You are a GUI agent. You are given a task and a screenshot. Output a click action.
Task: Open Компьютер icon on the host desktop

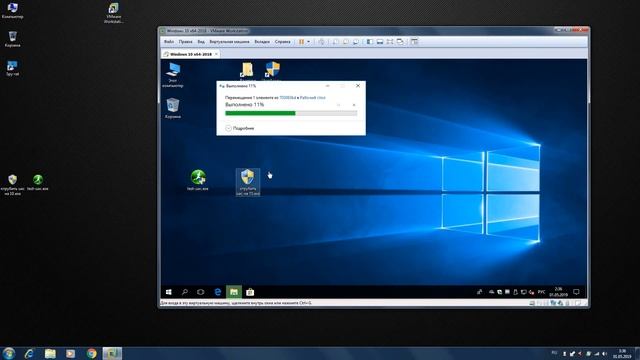(x=12, y=11)
